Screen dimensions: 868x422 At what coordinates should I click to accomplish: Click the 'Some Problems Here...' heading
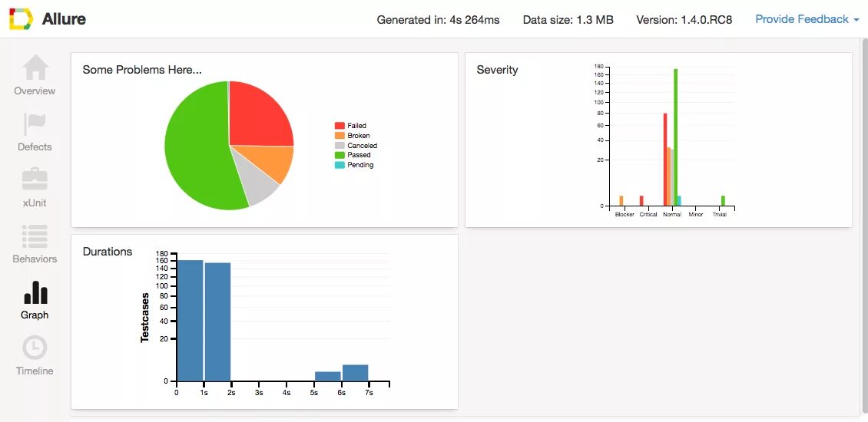(x=141, y=70)
